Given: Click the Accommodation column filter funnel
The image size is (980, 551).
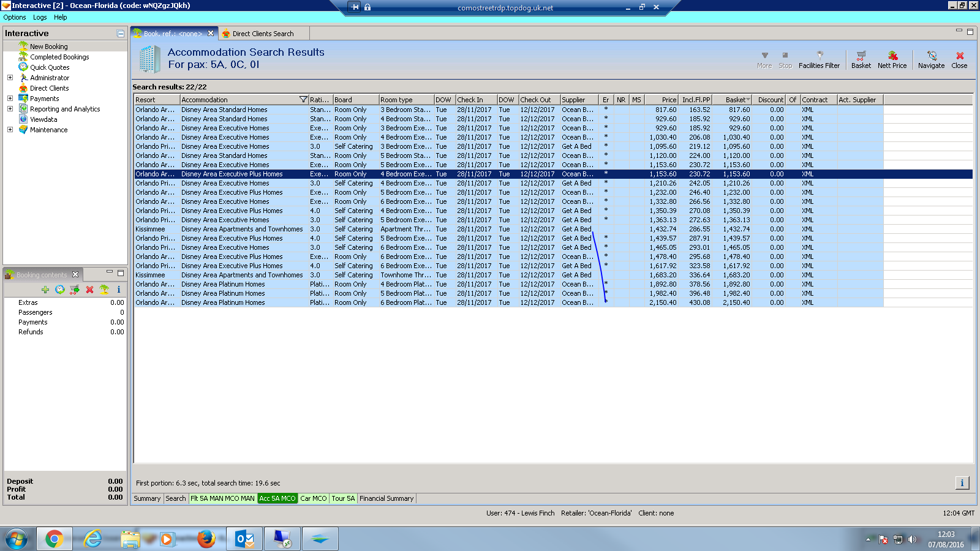Looking at the screenshot, I should coord(303,100).
